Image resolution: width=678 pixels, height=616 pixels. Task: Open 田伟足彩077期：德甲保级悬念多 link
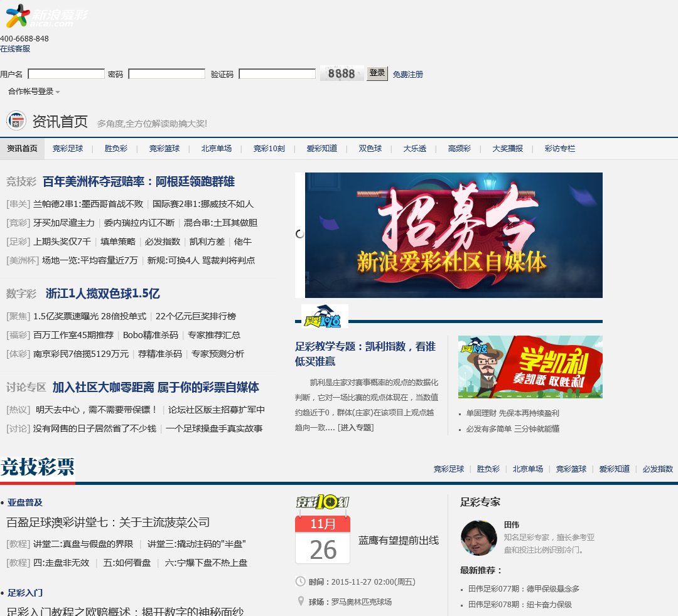[524, 589]
